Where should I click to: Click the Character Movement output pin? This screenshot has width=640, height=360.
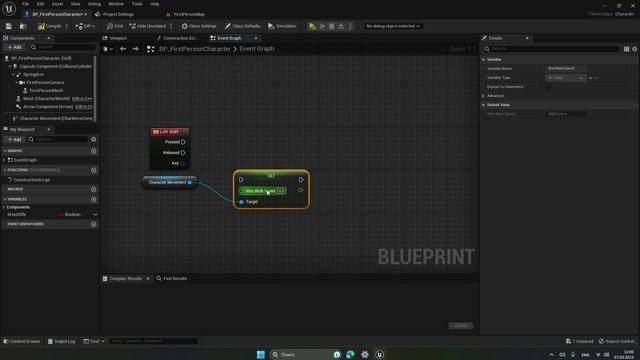(190, 182)
